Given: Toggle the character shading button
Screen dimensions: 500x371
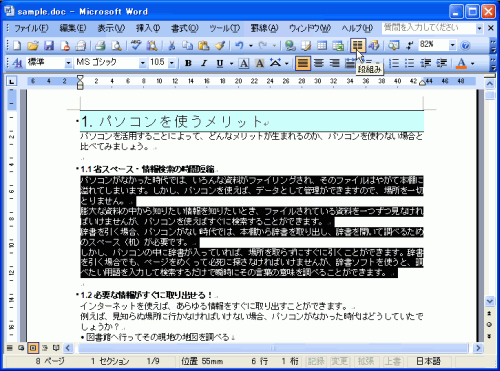Looking at the screenshot, I should click(x=260, y=63).
